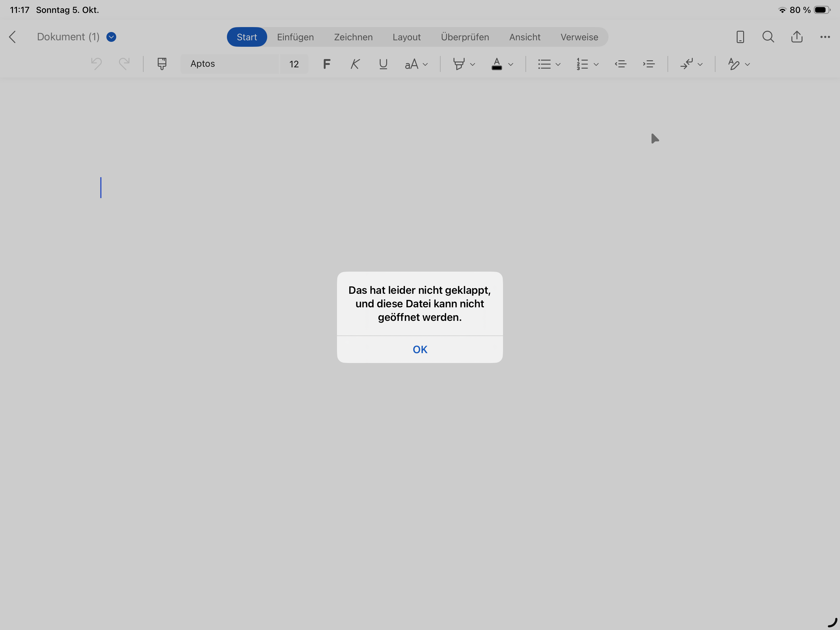This screenshot has height=630, width=840.
Task: Redo the last action
Action: pyautogui.click(x=124, y=63)
